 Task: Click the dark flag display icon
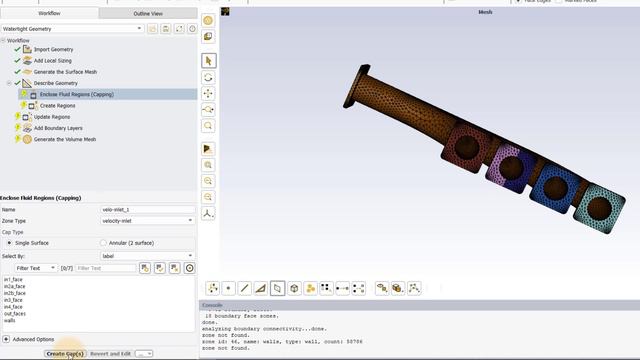pos(208,149)
